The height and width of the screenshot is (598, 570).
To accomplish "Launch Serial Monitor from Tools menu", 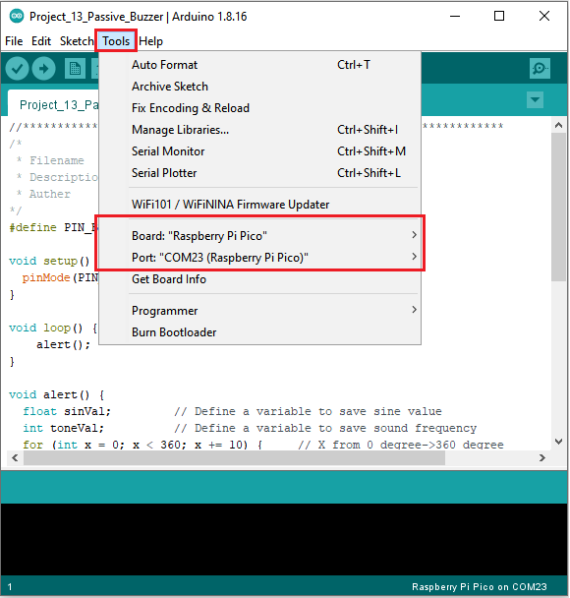I will click(x=260, y=151).
